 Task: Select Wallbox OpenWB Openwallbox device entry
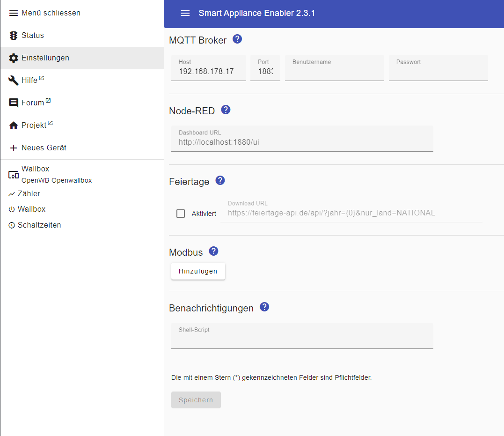(x=82, y=174)
